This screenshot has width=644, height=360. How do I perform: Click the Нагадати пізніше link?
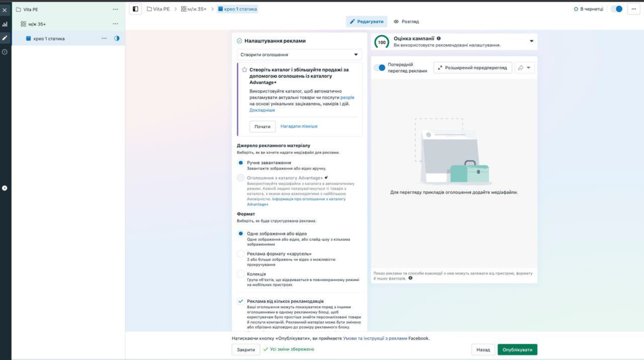tap(299, 126)
